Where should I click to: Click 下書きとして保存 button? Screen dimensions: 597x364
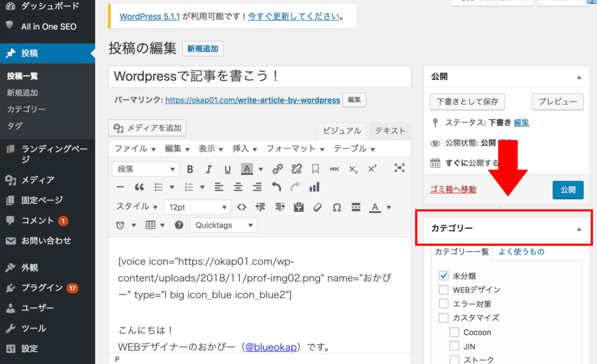point(467,101)
